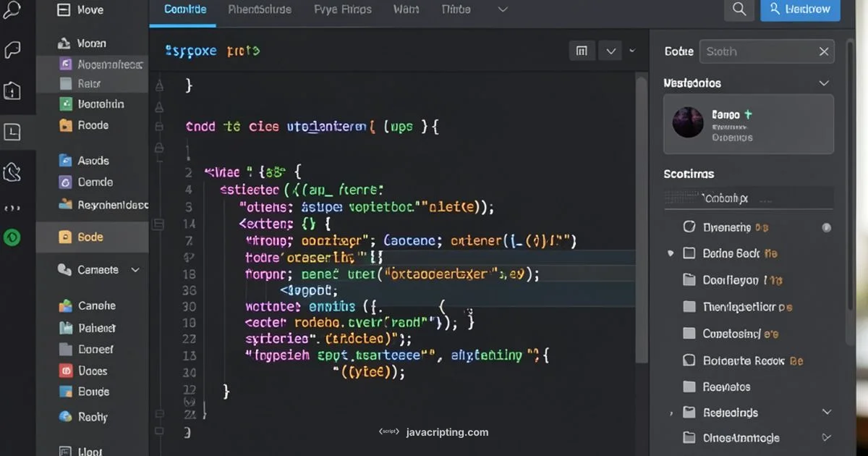Click the profile avatar thumbnail in right panel
Screen dimensions: 868x456
(688, 123)
